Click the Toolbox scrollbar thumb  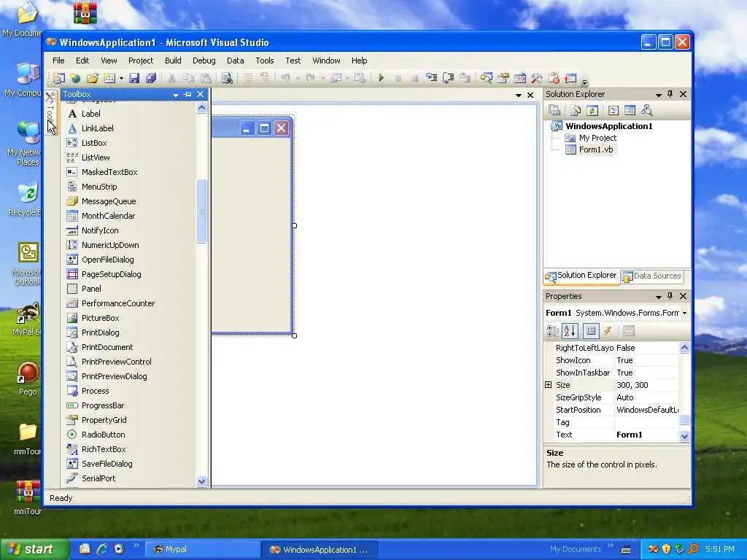[x=201, y=211]
